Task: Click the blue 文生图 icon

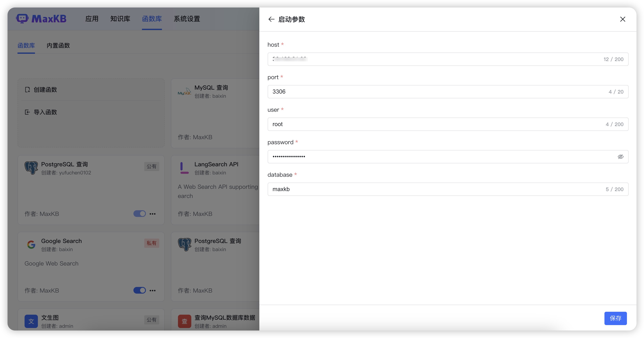Action: (31, 321)
